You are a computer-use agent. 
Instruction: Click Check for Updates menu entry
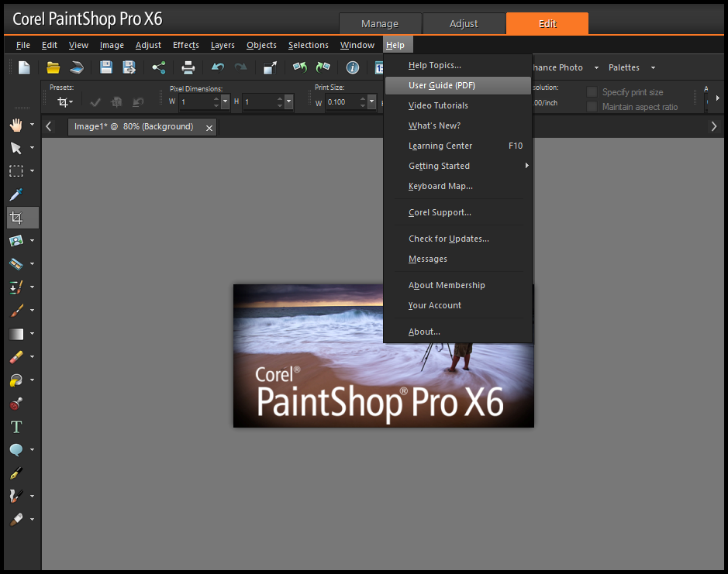pyautogui.click(x=457, y=239)
